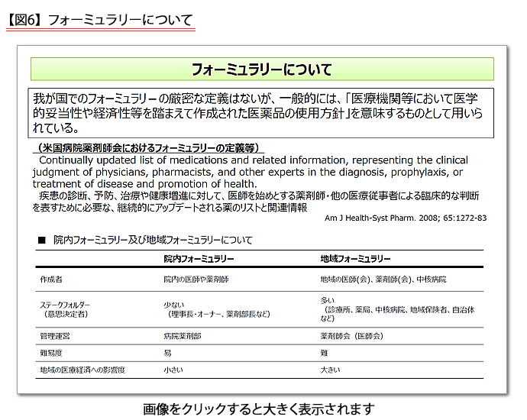Click the row label 作成者
Image resolution: width=527 pixels, height=420 pixels.
[x=51, y=279]
